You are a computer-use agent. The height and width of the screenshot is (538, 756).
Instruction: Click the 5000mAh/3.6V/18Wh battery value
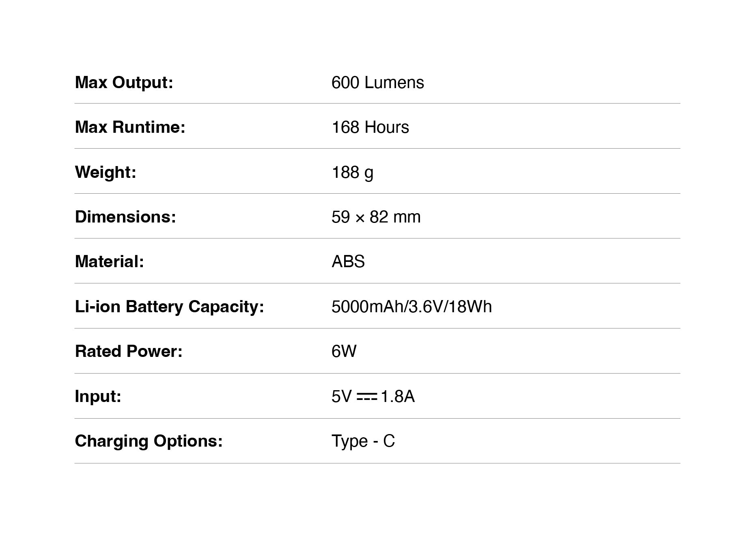point(411,307)
